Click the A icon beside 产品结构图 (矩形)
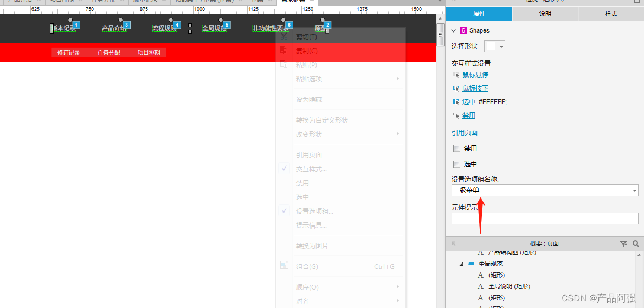The width and height of the screenshot is (644, 308). pyautogui.click(x=480, y=253)
